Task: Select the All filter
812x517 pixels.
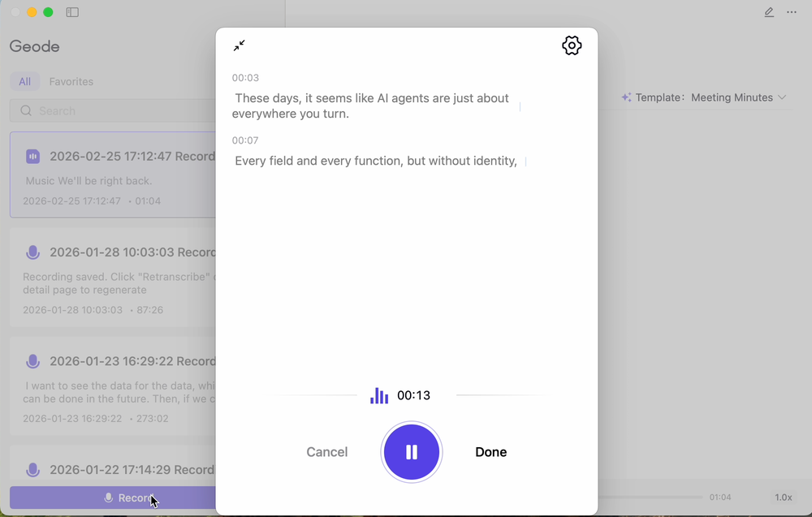Action: (x=25, y=81)
